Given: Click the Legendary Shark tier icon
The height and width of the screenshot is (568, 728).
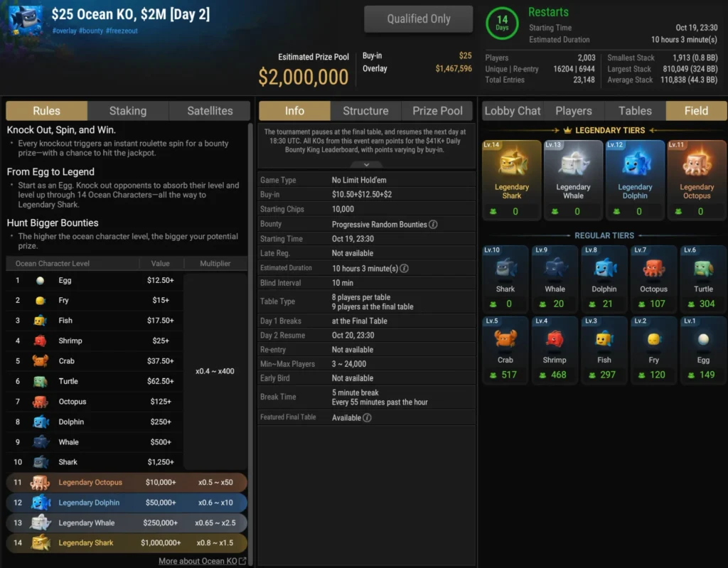Looking at the screenshot, I should [512, 163].
